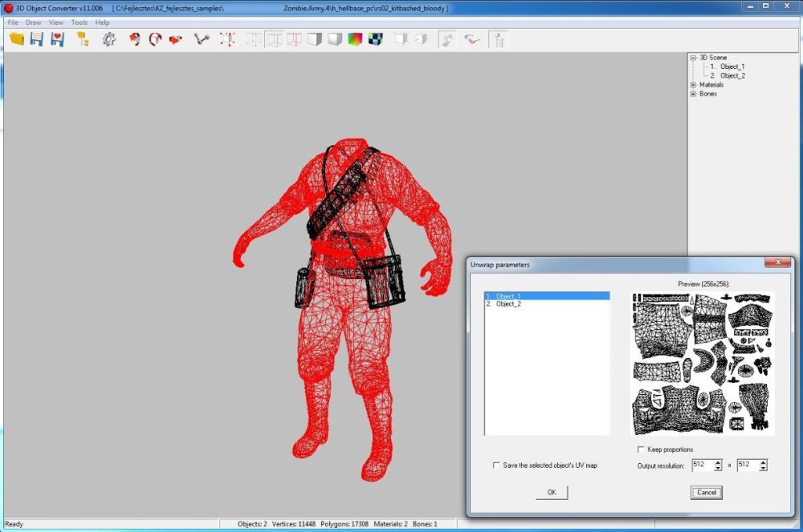Click the yellow open folder toolbar icon
This screenshot has width=803, height=532.
tap(16, 39)
